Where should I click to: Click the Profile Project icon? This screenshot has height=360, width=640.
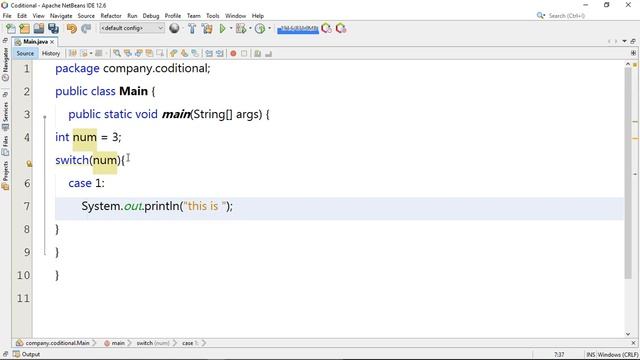coord(260,29)
